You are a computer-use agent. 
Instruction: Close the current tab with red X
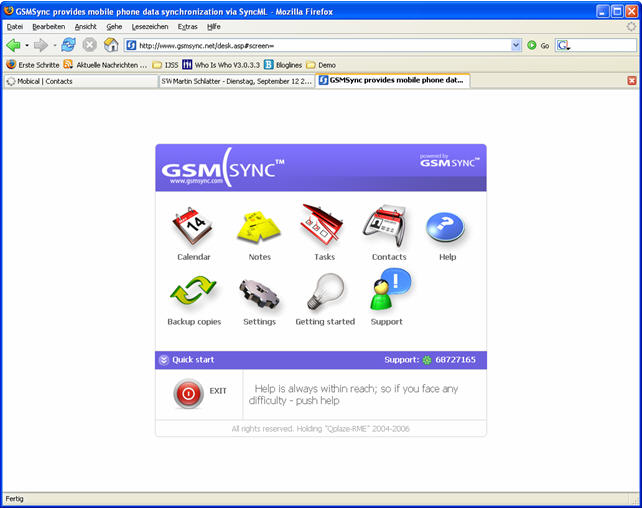tap(631, 81)
